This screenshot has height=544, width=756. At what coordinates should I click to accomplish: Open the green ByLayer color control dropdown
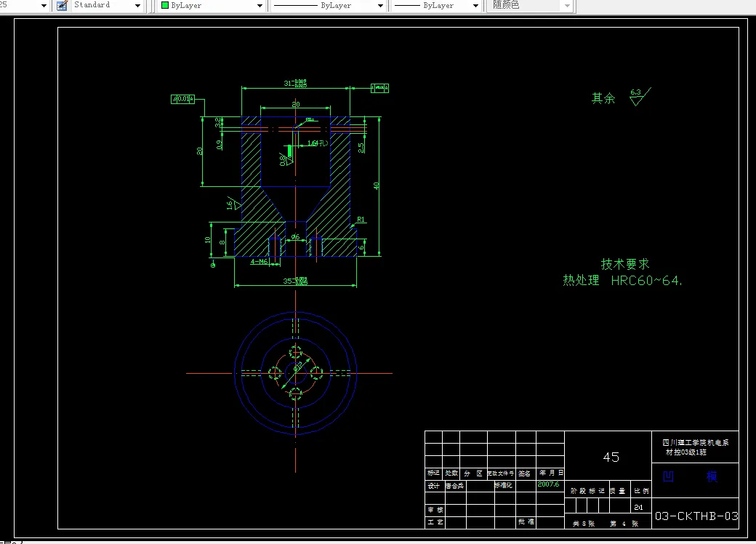click(260, 6)
